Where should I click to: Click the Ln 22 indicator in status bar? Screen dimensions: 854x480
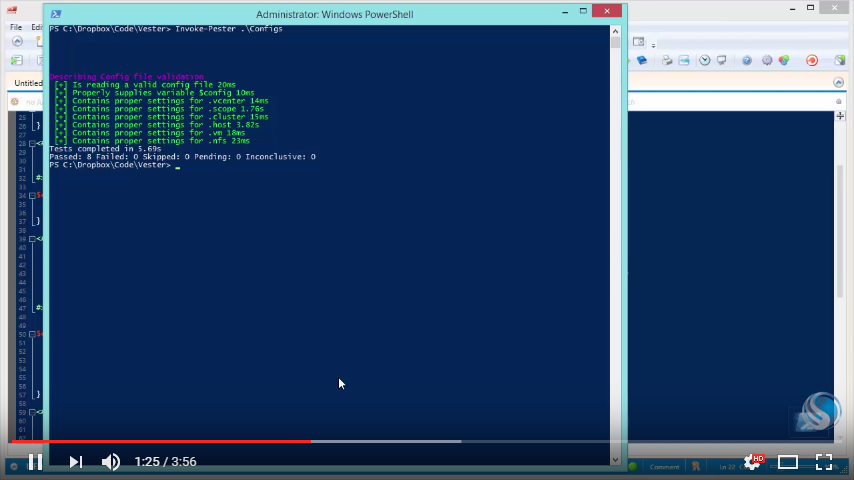727,467
